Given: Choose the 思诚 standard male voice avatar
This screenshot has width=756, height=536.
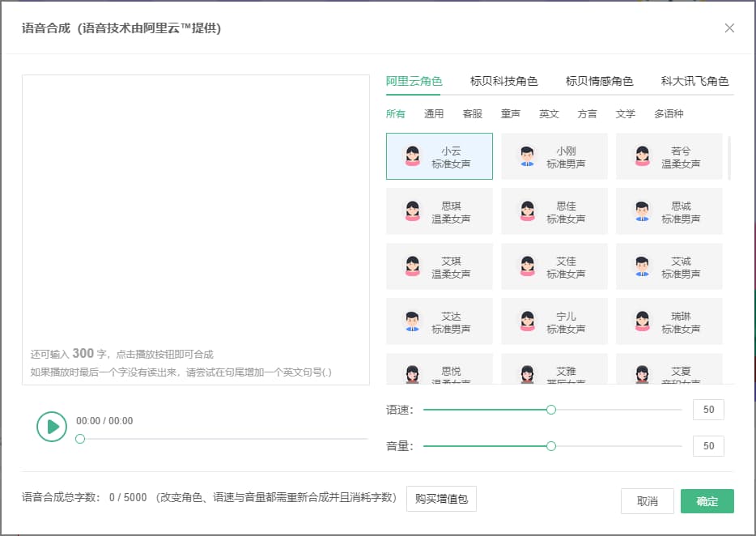Looking at the screenshot, I should pyautogui.click(x=643, y=211).
